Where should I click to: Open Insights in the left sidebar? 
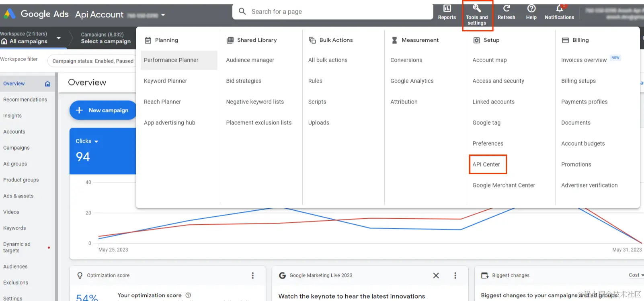point(12,116)
